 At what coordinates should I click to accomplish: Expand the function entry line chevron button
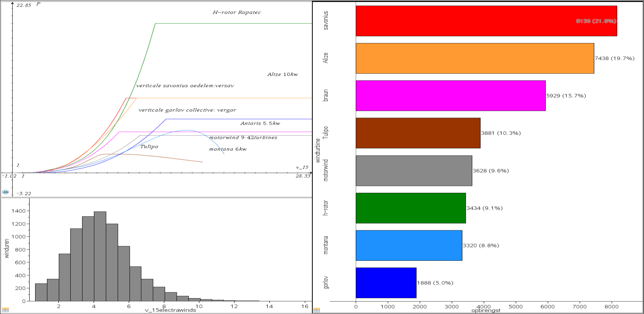pyautogui.click(x=6, y=192)
